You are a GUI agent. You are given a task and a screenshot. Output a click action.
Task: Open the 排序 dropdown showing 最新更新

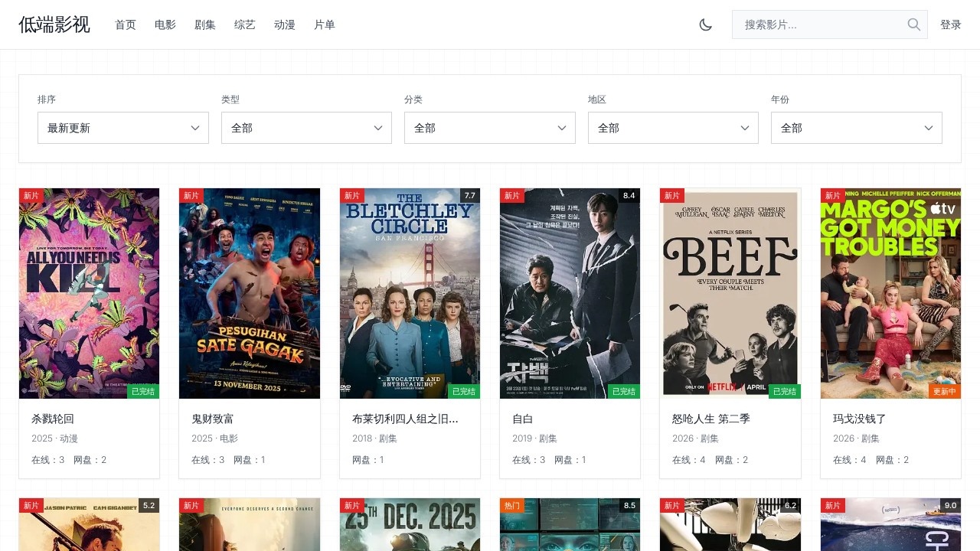[122, 128]
